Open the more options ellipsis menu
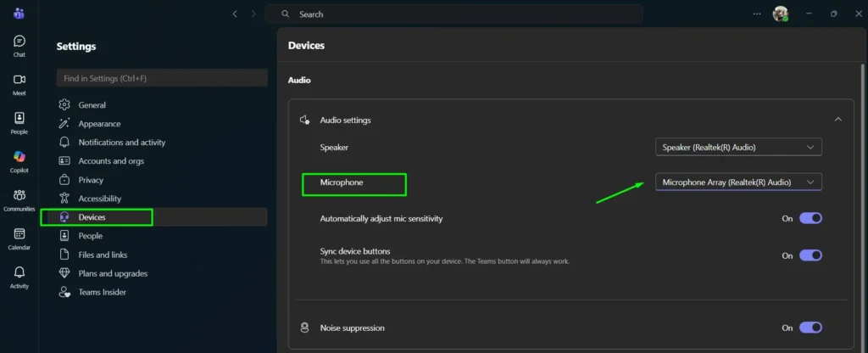The height and width of the screenshot is (353, 868). 757,14
